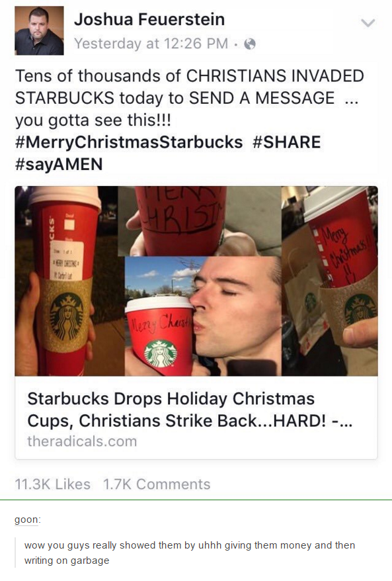Image resolution: width=392 pixels, height=581 pixels.
Task: Open the Yesterday at 12:26 PM timestamp
Action: (x=151, y=44)
